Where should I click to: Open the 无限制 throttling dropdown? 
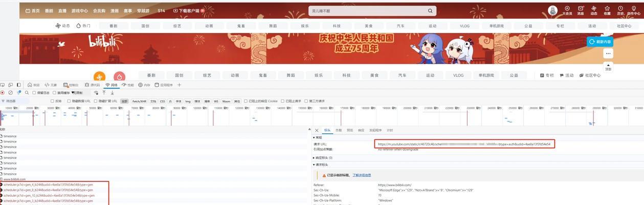coord(77,93)
